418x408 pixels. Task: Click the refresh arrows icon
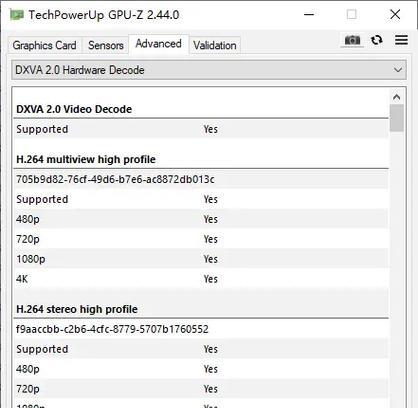(377, 40)
